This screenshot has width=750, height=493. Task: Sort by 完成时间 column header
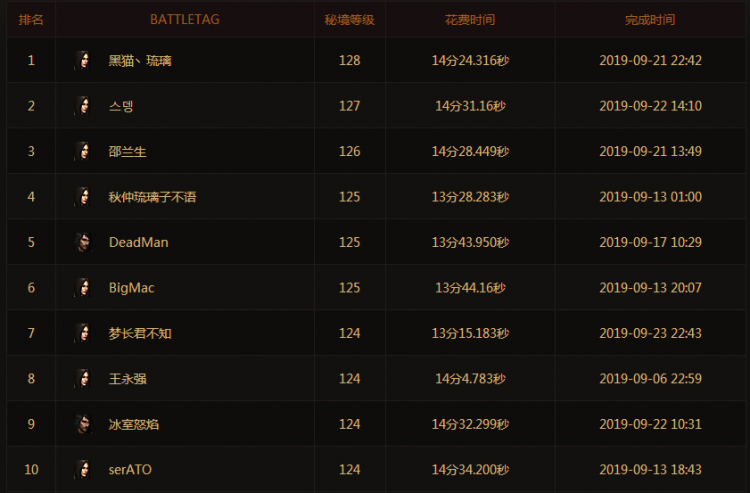[x=650, y=19]
